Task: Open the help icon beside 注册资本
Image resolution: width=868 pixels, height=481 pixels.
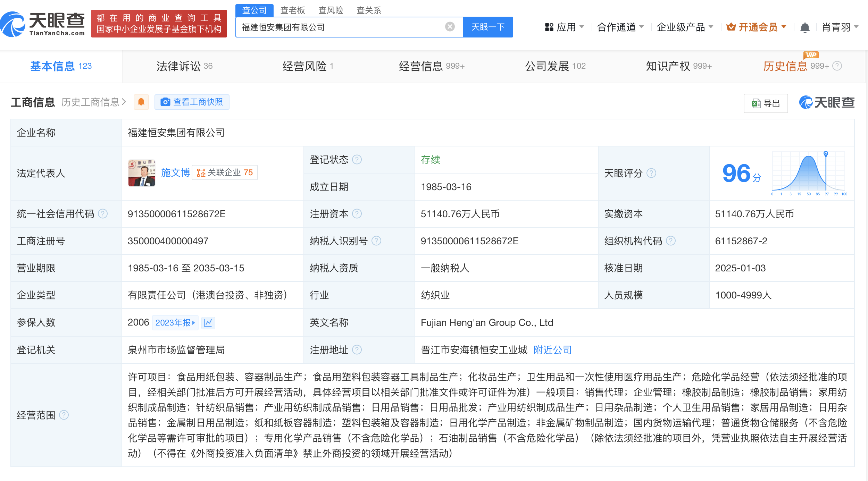Action: tap(357, 214)
